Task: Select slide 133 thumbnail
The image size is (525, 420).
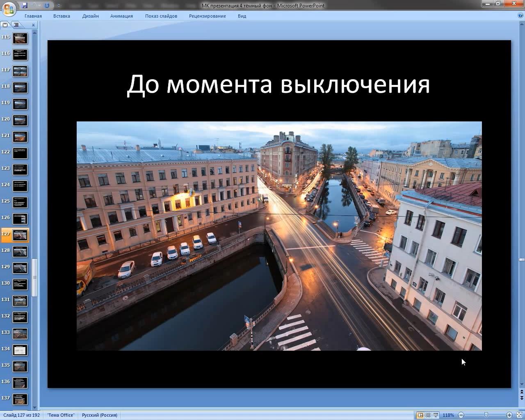Action: coord(20,333)
